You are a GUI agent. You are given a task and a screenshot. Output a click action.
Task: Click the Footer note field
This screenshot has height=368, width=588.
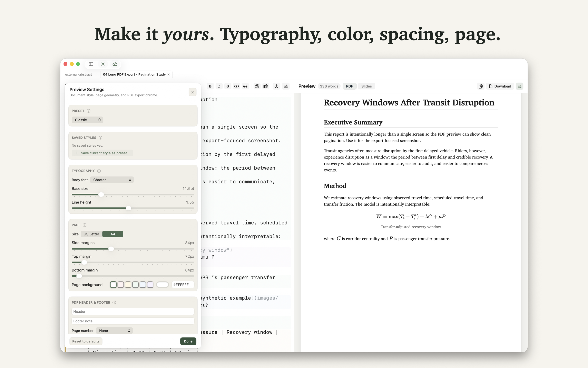click(x=133, y=321)
